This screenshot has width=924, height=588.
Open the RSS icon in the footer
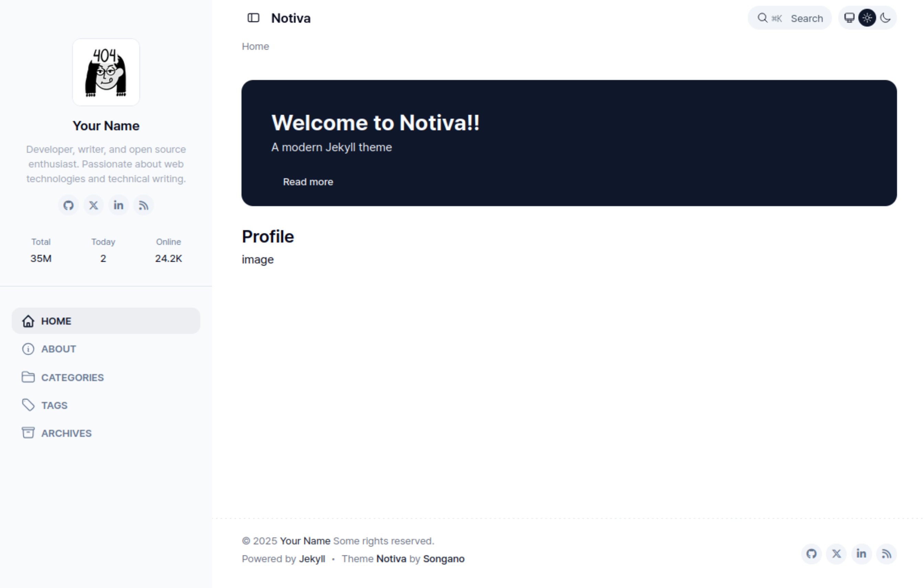[887, 554]
